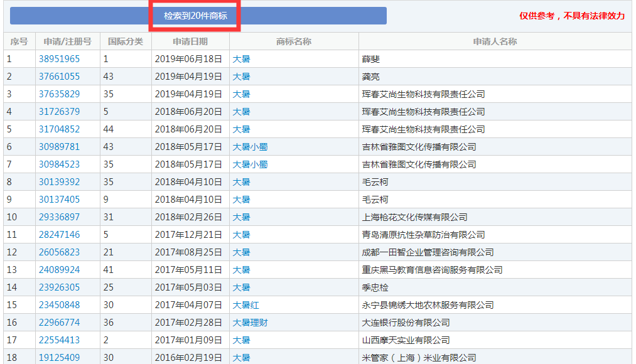
Task: Click 大暑小暑 trademark name in row 6
Action: pyautogui.click(x=250, y=147)
